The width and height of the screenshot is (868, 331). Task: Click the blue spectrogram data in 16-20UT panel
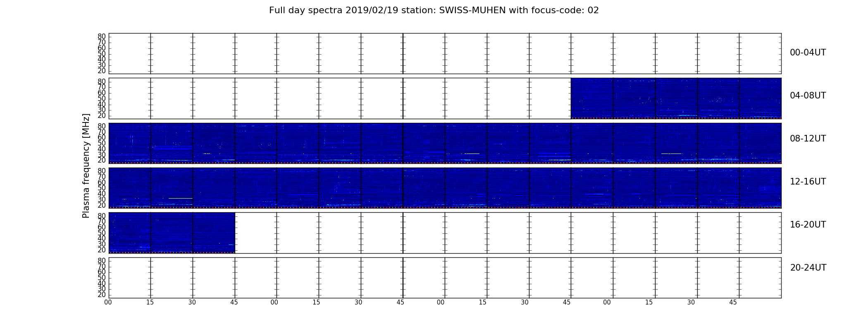tap(172, 233)
